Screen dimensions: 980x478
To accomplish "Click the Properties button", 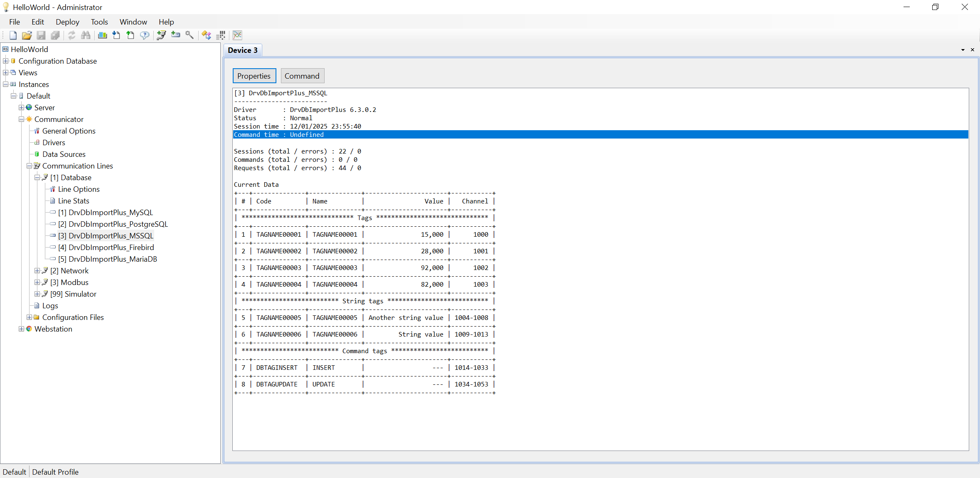I will click(254, 76).
